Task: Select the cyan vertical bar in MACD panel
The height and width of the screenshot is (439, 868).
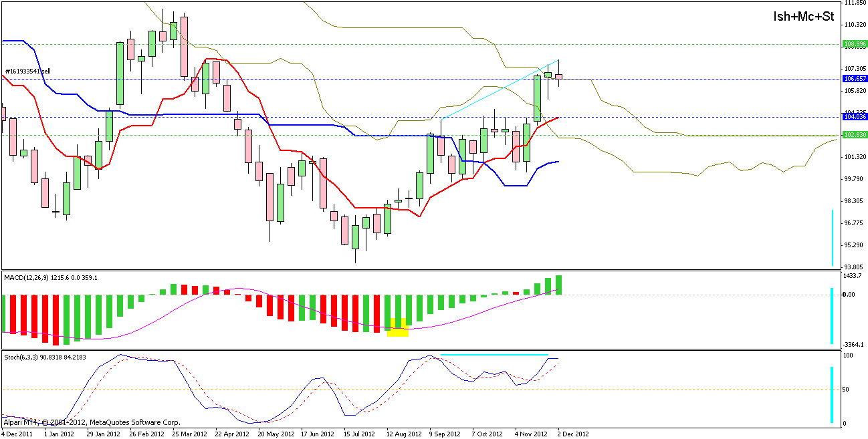Action: tap(832, 316)
